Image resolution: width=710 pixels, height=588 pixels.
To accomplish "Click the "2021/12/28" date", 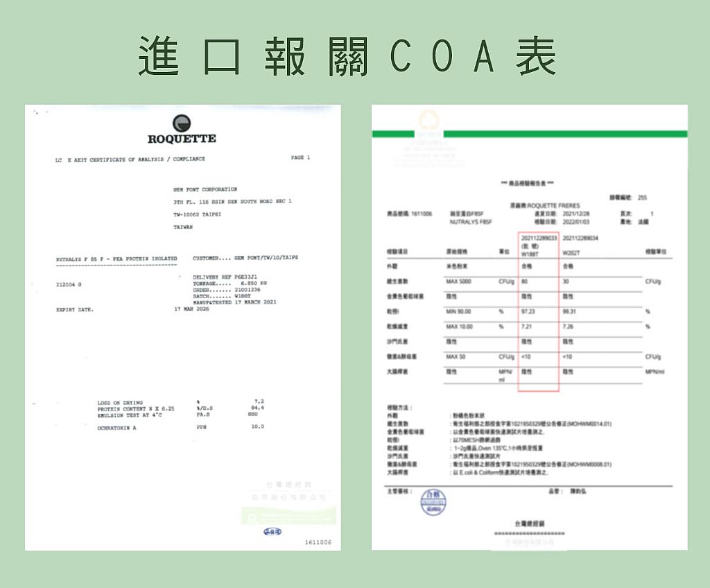I will coord(576,214).
